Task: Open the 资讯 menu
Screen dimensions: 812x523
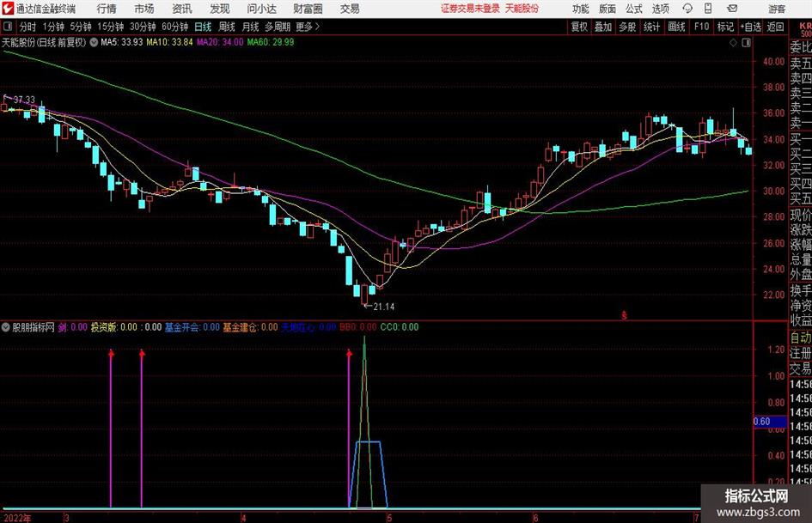Action: pos(182,9)
